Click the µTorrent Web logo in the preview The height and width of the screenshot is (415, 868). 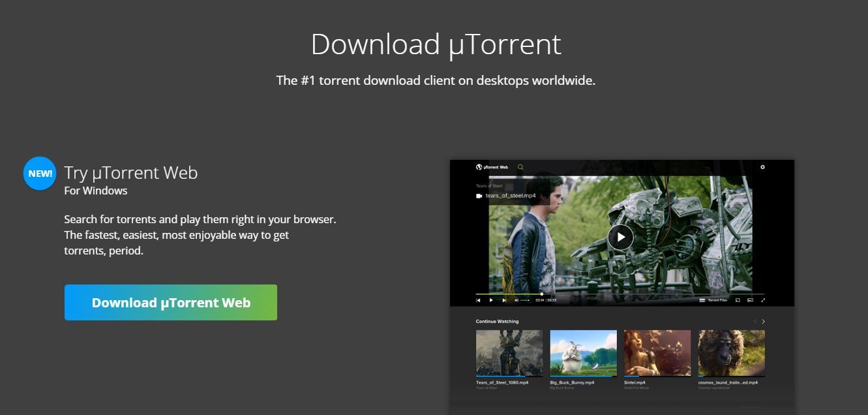pyautogui.click(x=492, y=167)
